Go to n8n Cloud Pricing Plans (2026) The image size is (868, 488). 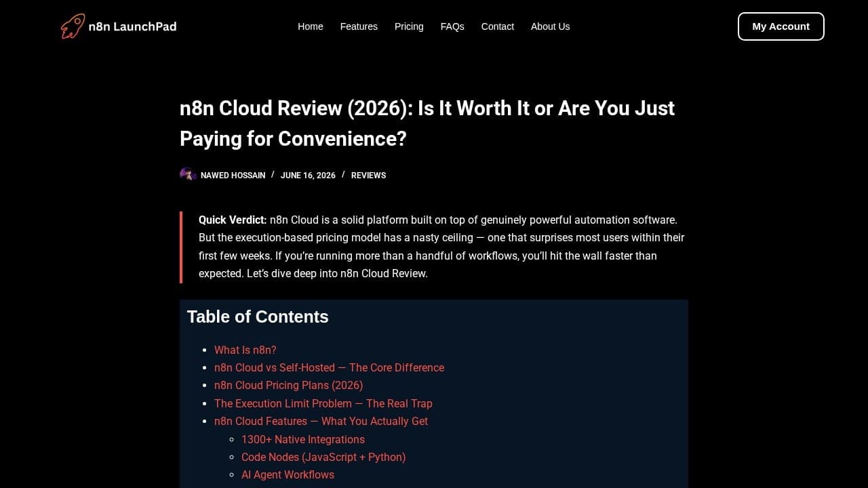click(289, 385)
